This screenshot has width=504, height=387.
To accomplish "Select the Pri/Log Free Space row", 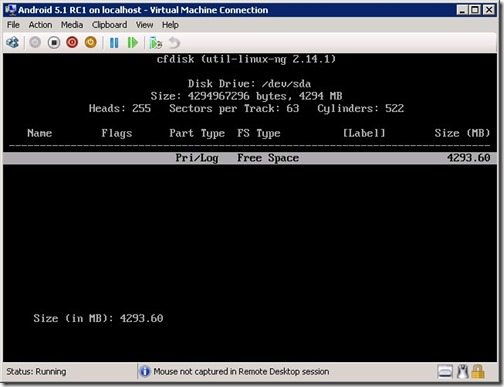I will tap(250, 158).
